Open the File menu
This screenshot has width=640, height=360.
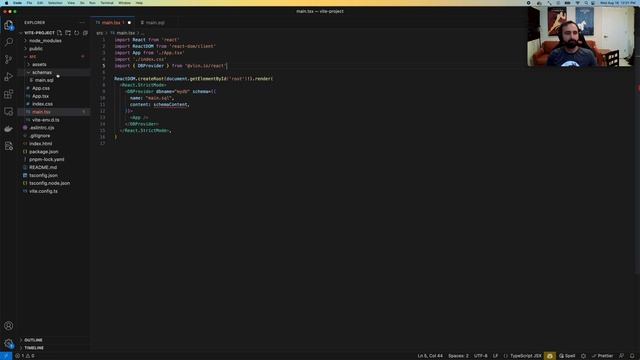coord(29,3)
